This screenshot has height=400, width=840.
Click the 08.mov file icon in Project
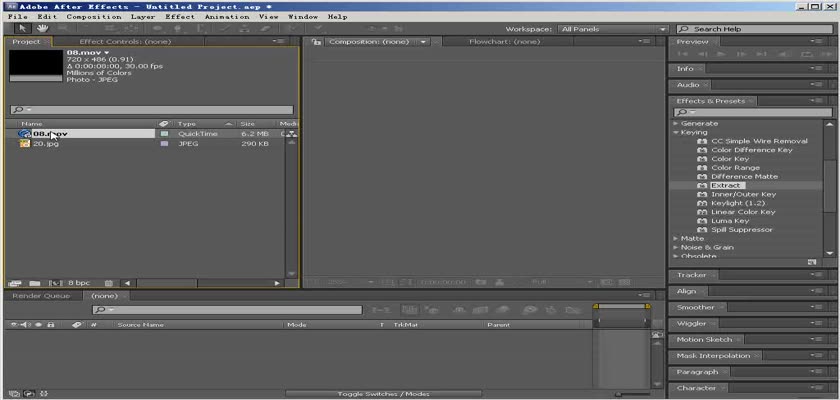(25, 134)
